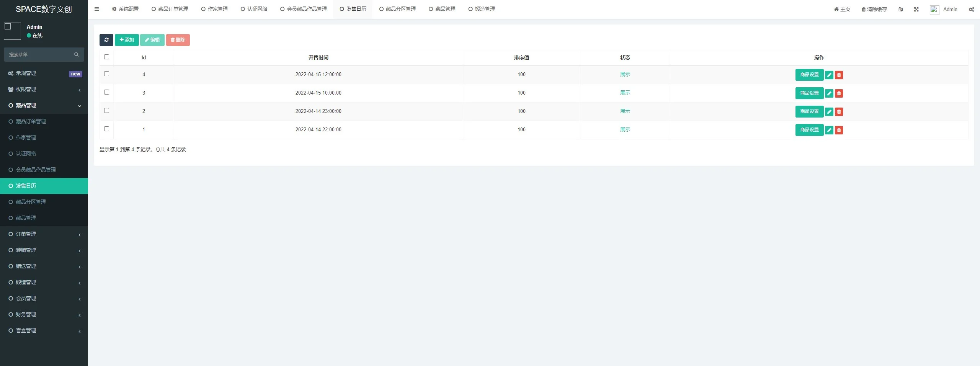Click the 主页 home icon in top bar
Screen dimensions: 980x366
pyautogui.click(x=836, y=9)
